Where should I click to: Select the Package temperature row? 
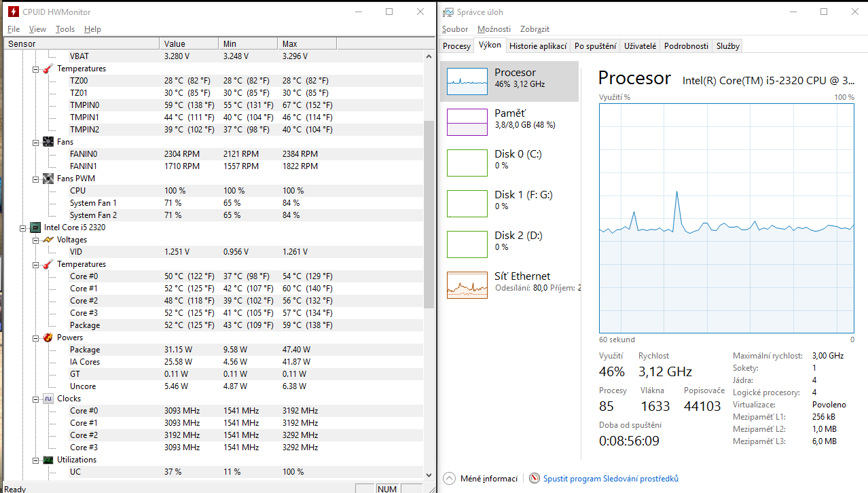213,325
